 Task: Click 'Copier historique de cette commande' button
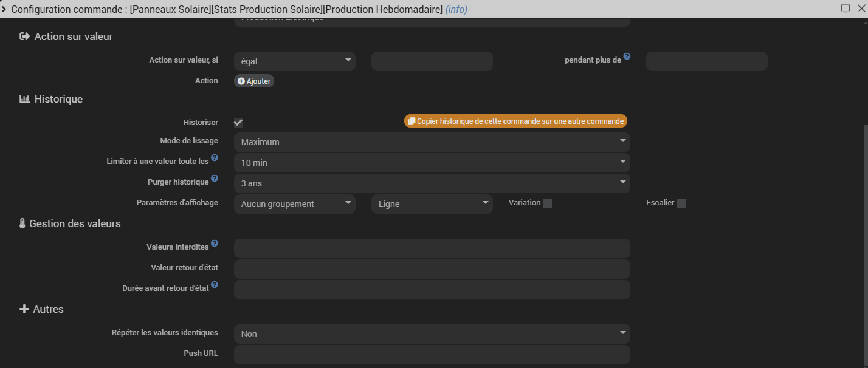(x=515, y=121)
